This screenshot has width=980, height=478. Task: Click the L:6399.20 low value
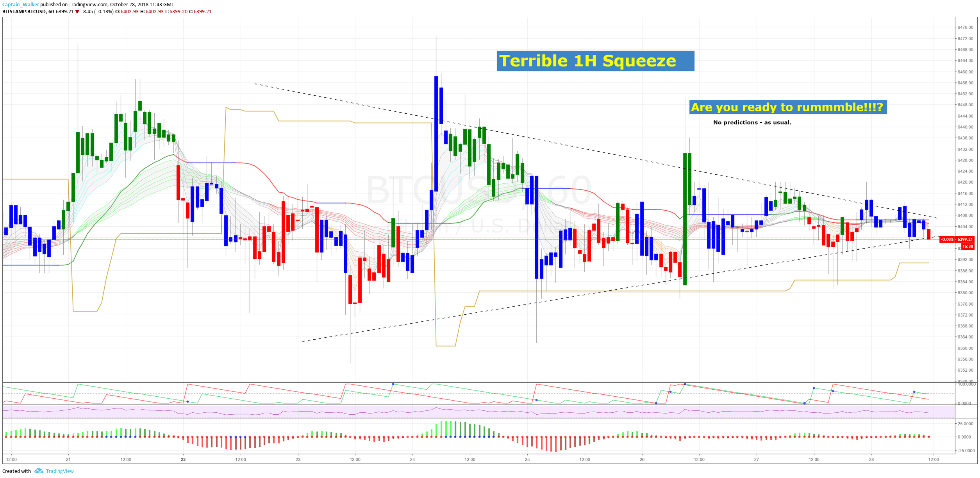click(x=176, y=12)
